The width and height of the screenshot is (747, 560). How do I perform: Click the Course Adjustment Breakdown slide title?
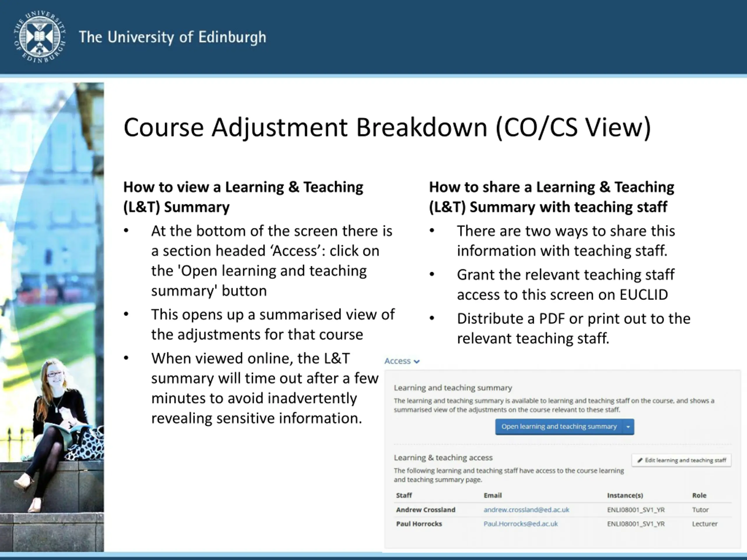pos(387,127)
